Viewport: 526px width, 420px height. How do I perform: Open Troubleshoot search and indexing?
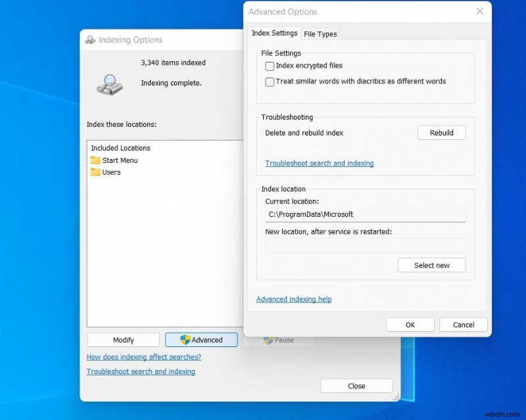(x=320, y=163)
